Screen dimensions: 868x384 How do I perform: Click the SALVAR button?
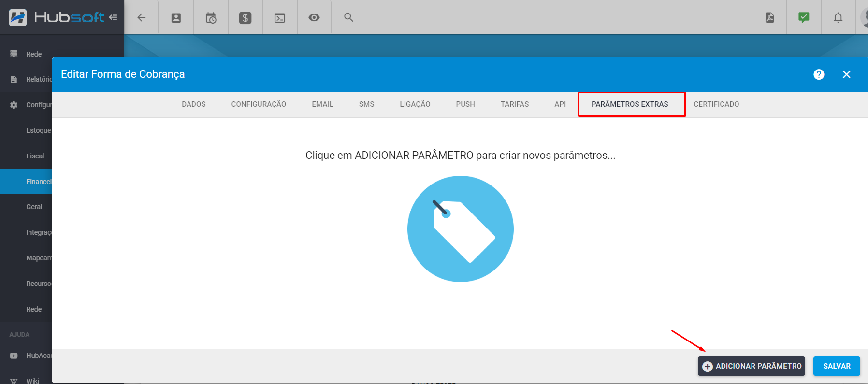(837, 366)
